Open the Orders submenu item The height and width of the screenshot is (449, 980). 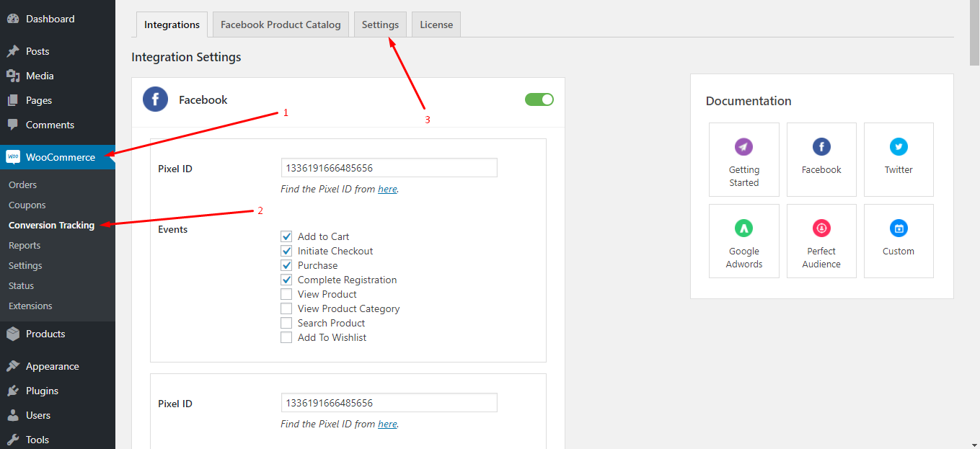coord(22,185)
